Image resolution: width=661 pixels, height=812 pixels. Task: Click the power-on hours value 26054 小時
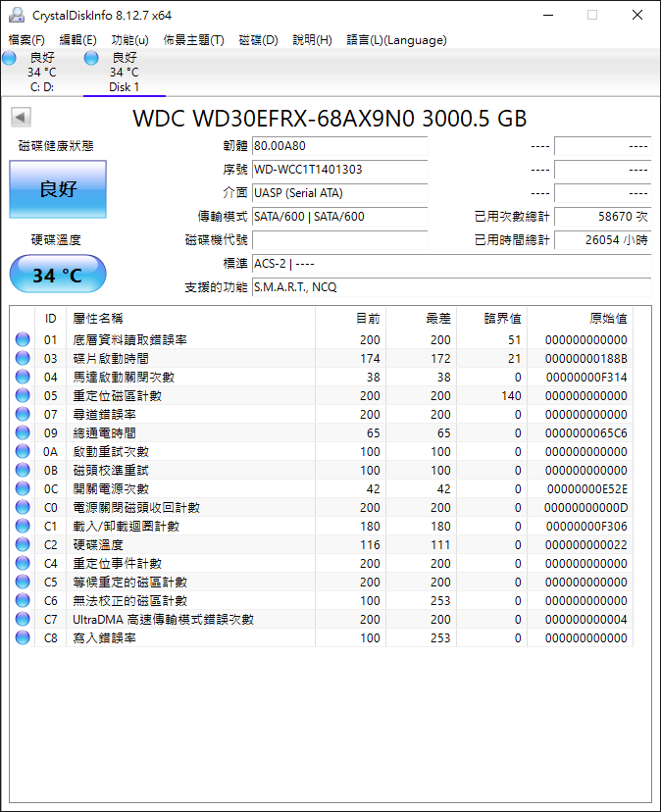point(603,239)
